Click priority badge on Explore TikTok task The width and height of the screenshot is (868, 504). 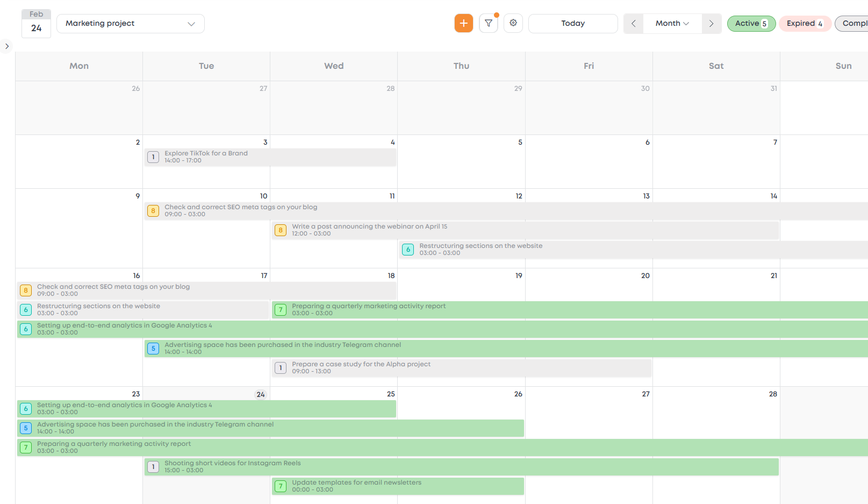click(x=153, y=157)
